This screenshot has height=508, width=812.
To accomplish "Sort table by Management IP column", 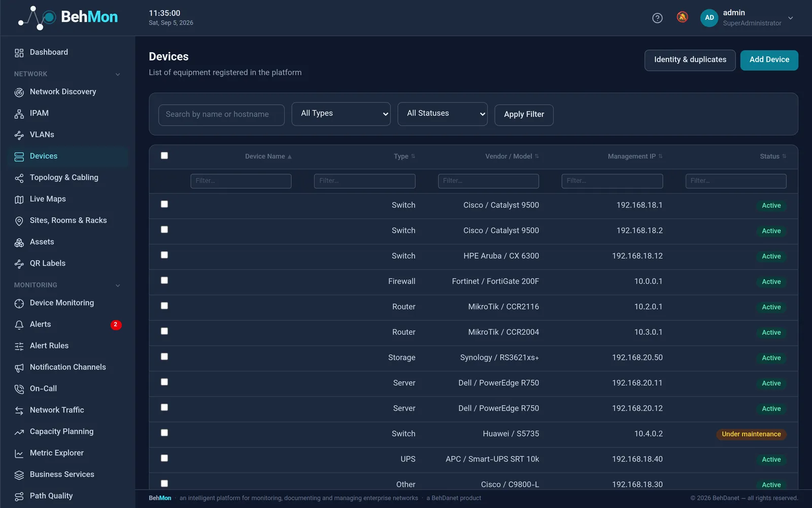I will tap(635, 156).
